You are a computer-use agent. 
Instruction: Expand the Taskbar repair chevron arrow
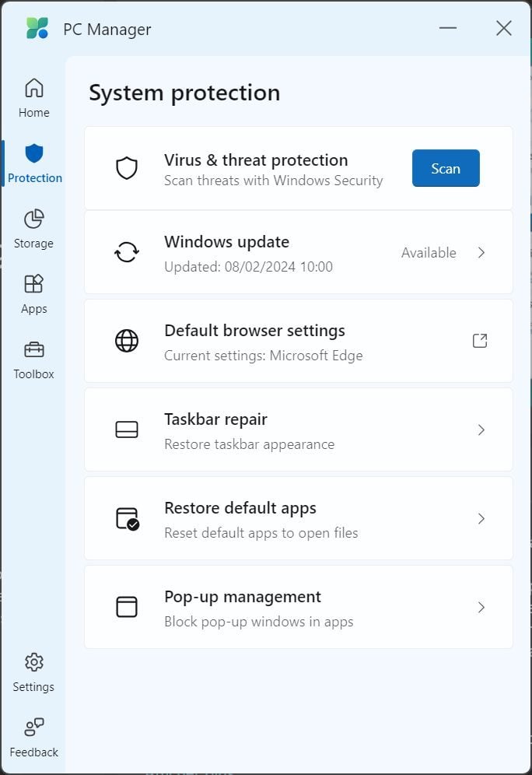(x=481, y=430)
